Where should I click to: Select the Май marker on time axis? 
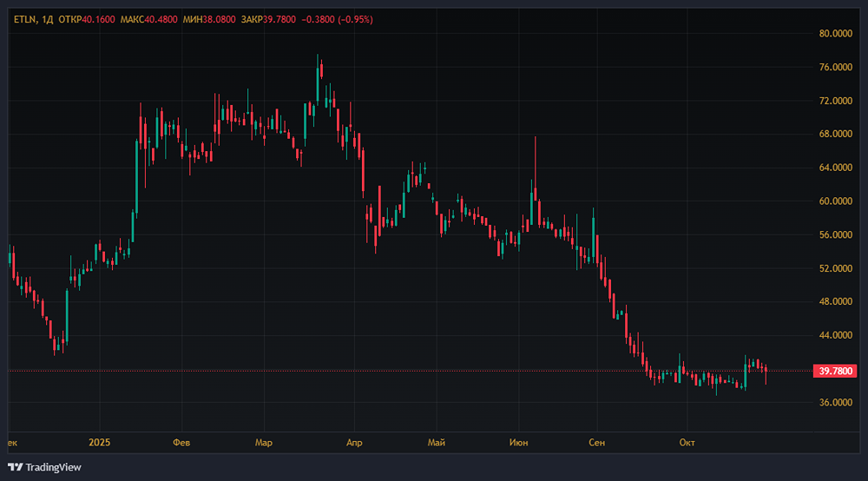[x=437, y=442]
